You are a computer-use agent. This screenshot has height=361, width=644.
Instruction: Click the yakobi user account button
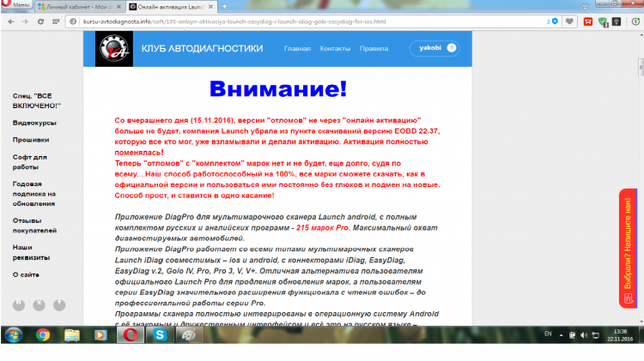pyautogui.click(x=433, y=49)
